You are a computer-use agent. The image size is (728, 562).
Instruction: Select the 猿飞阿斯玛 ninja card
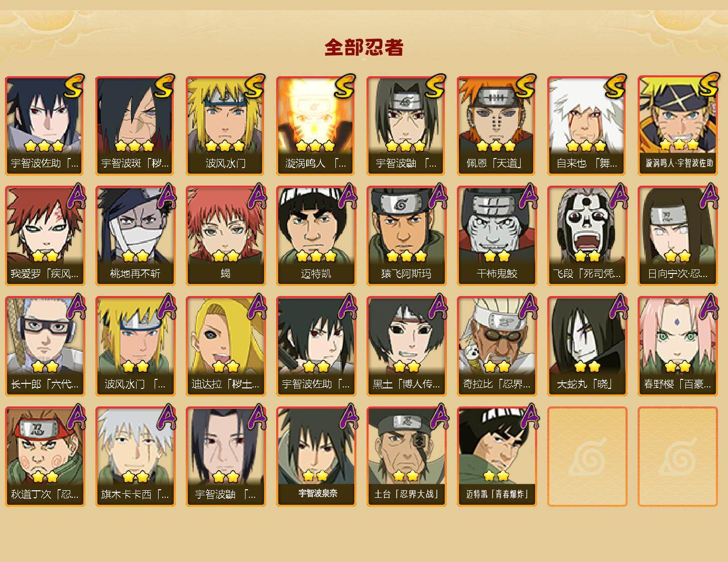click(x=406, y=236)
